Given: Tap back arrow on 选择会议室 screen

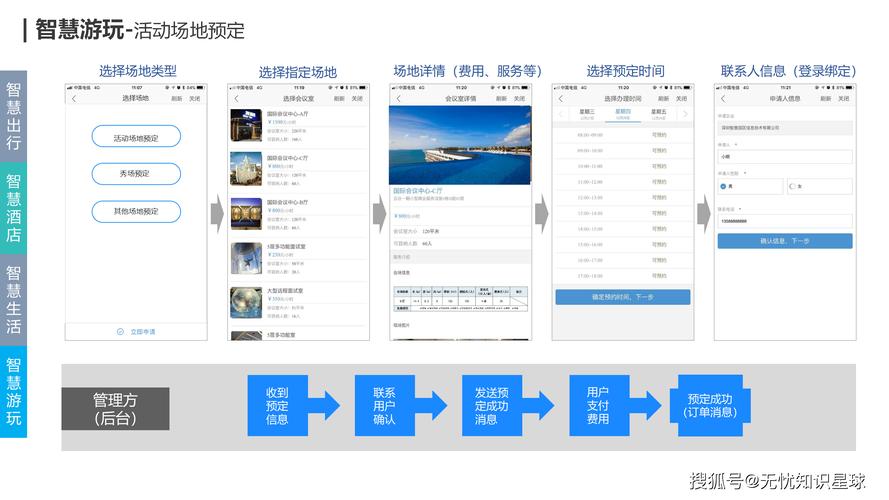Looking at the screenshot, I should coord(236,99).
